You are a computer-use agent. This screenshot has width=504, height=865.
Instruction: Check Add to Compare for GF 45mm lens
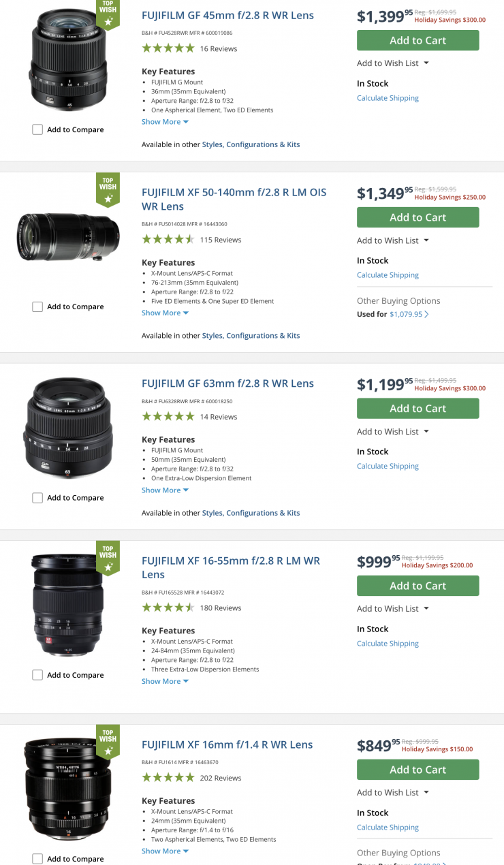[38, 129]
